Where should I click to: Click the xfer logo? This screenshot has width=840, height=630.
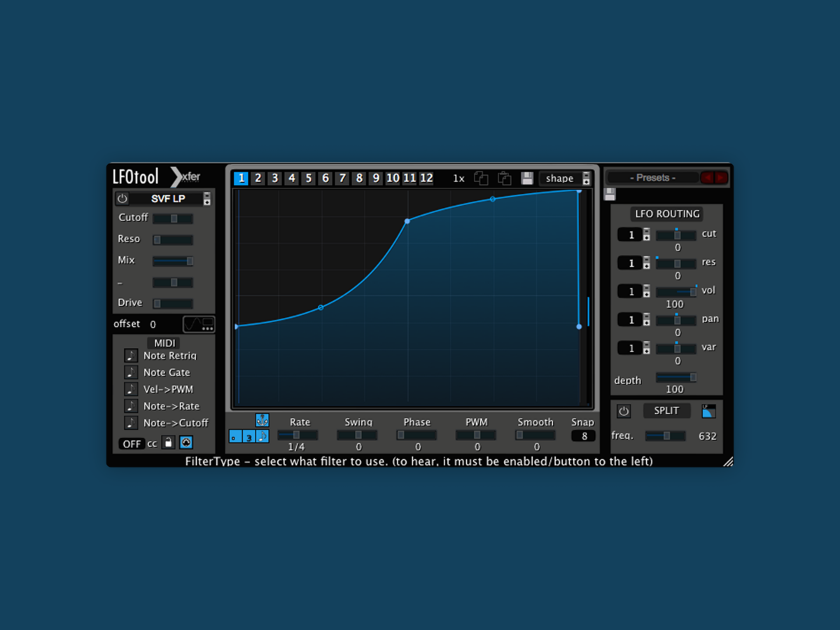(185, 177)
